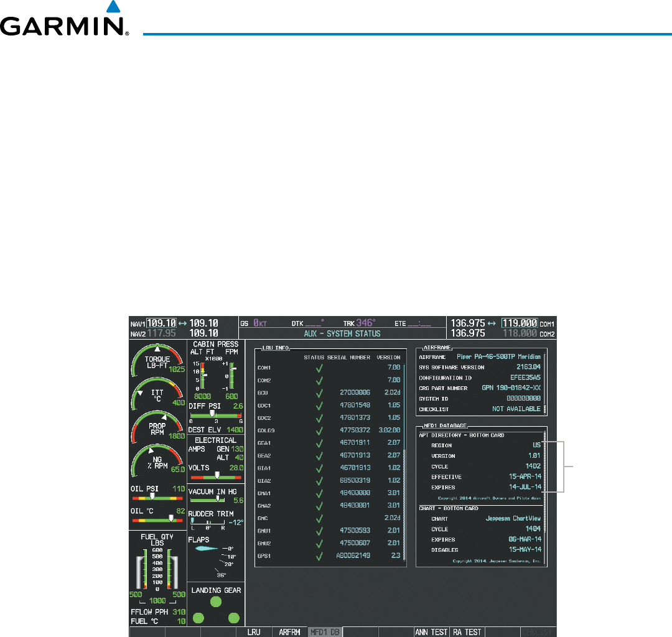Image resolution: width=672 pixels, height=637 pixels.
Task: Click the AUX - SYSTEM STATUS page title
Action: pos(342,333)
